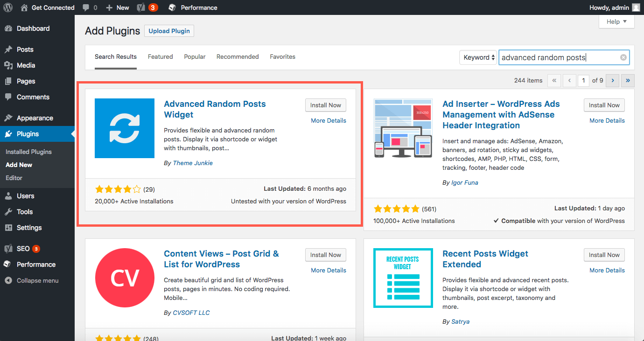
Task: Install the Content Views plugin
Action: pyautogui.click(x=326, y=255)
